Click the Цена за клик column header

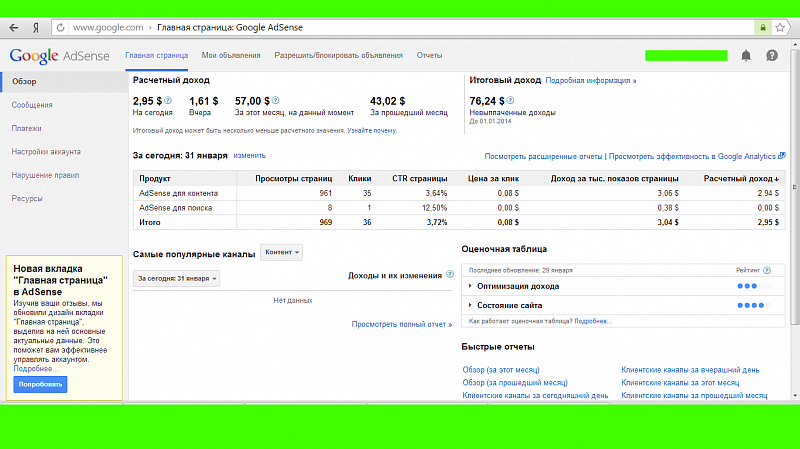click(493, 179)
